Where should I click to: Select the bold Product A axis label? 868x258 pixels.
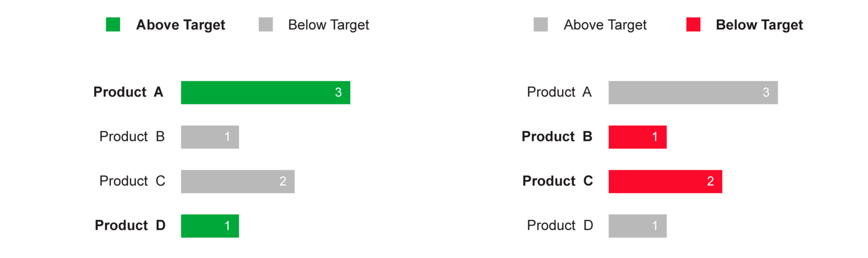click(x=128, y=92)
